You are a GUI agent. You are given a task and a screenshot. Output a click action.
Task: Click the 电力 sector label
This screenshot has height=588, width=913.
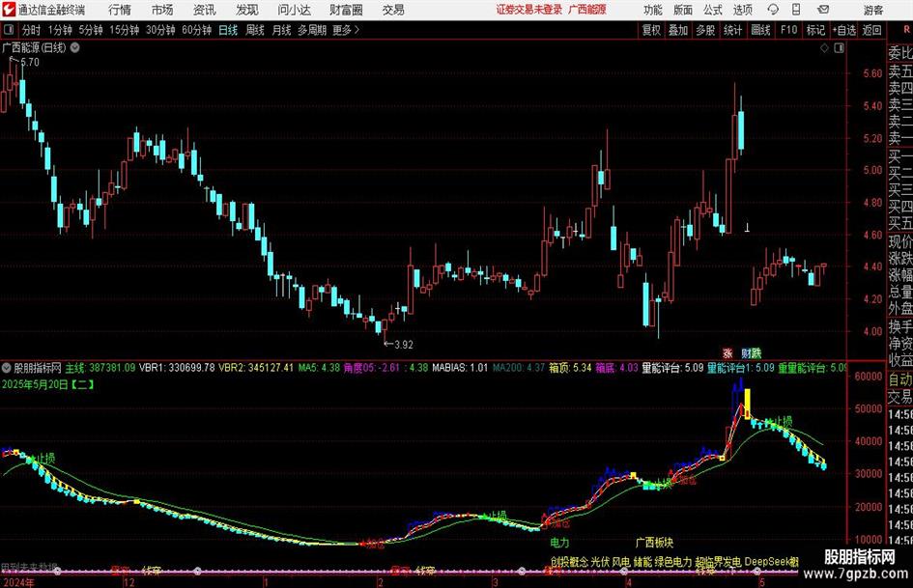point(559,543)
